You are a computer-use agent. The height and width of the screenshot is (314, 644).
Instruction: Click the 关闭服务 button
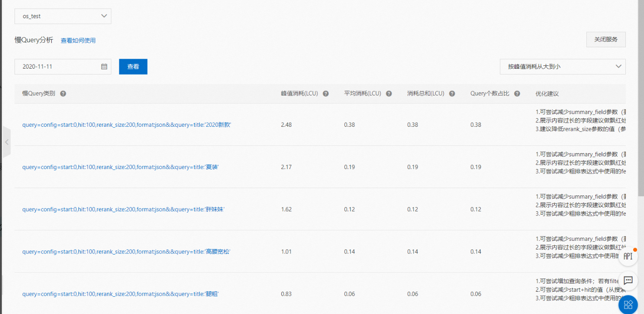605,40
